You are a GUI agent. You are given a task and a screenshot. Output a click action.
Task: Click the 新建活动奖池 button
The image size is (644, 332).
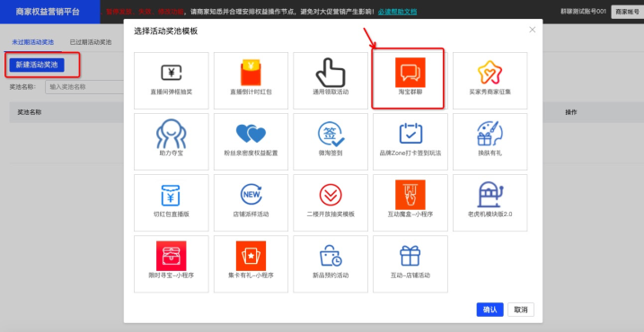(x=37, y=65)
